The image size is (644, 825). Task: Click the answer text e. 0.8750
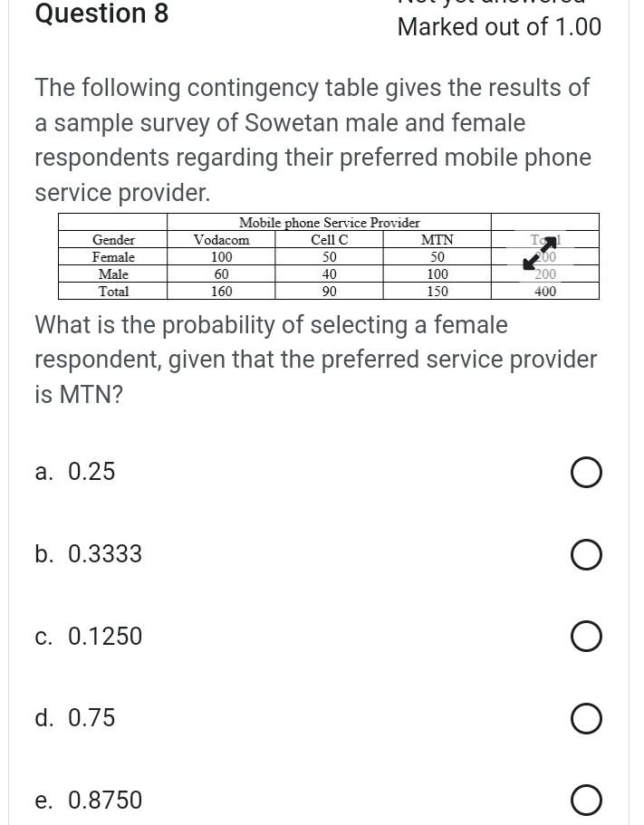88,800
